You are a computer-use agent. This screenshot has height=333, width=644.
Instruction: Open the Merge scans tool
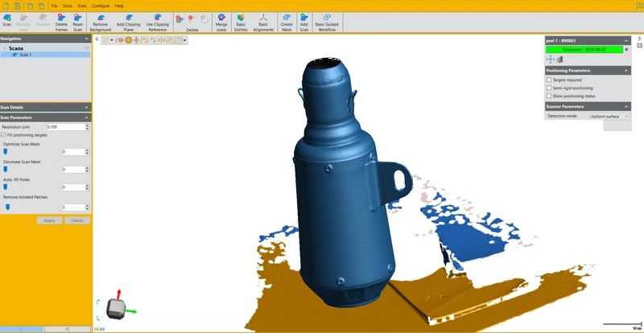click(x=221, y=21)
